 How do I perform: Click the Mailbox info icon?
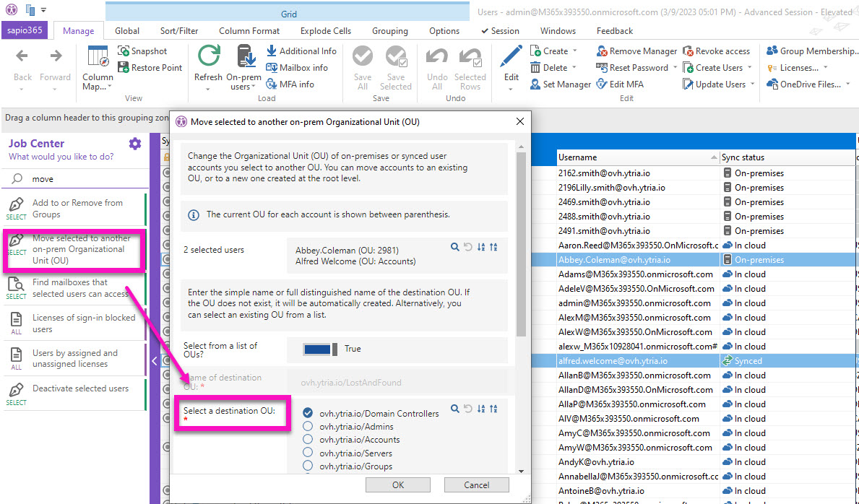point(272,68)
